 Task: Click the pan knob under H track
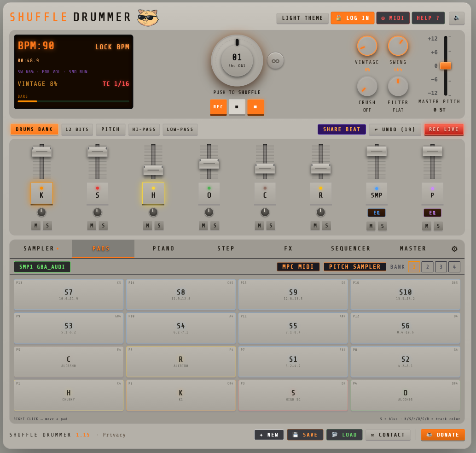click(153, 212)
